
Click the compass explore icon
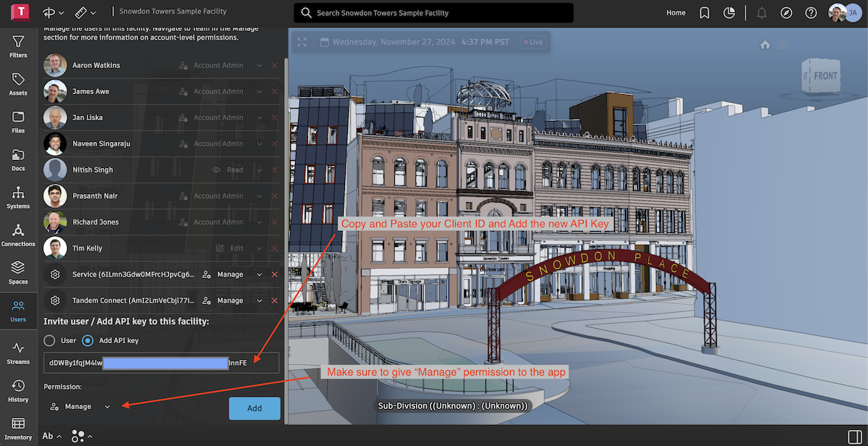point(786,12)
